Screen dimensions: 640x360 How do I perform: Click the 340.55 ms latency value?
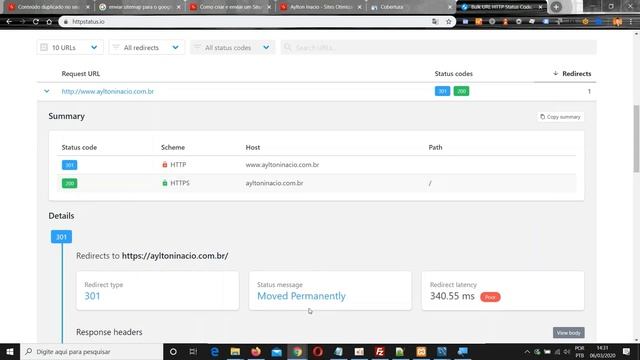[x=452, y=296]
